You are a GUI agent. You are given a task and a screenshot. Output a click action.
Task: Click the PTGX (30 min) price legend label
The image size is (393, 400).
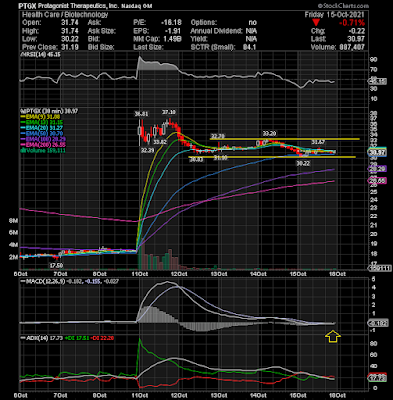(49, 111)
